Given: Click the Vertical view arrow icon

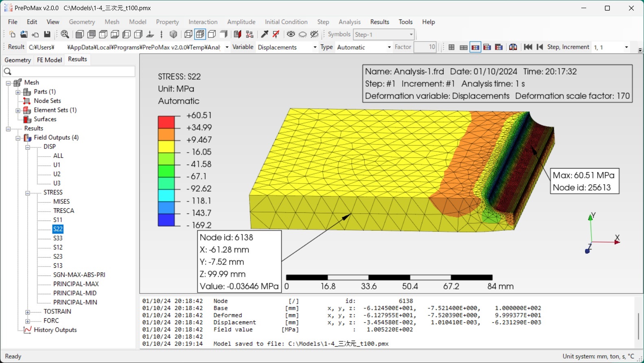Looking at the screenshot, I should pos(162,34).
